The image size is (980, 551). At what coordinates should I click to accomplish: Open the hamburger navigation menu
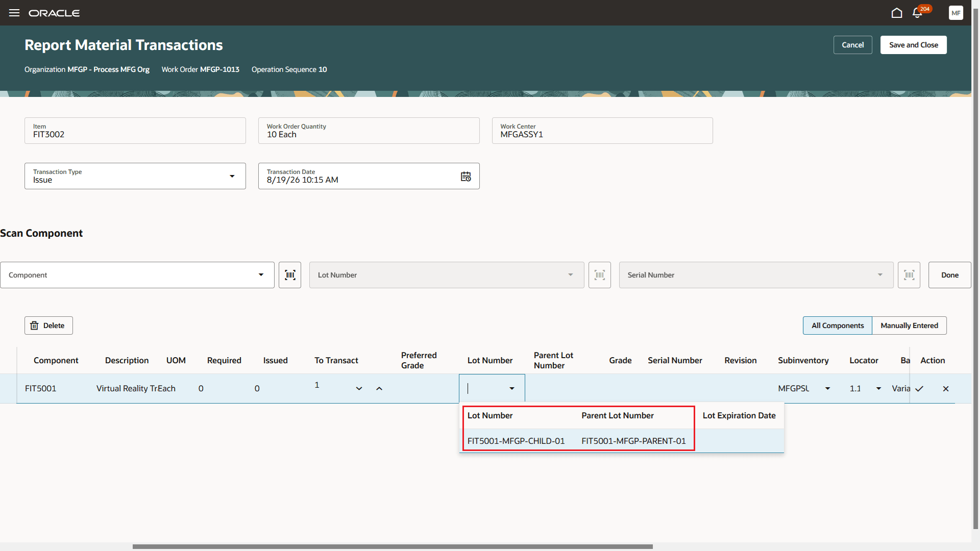click(14, 13)
